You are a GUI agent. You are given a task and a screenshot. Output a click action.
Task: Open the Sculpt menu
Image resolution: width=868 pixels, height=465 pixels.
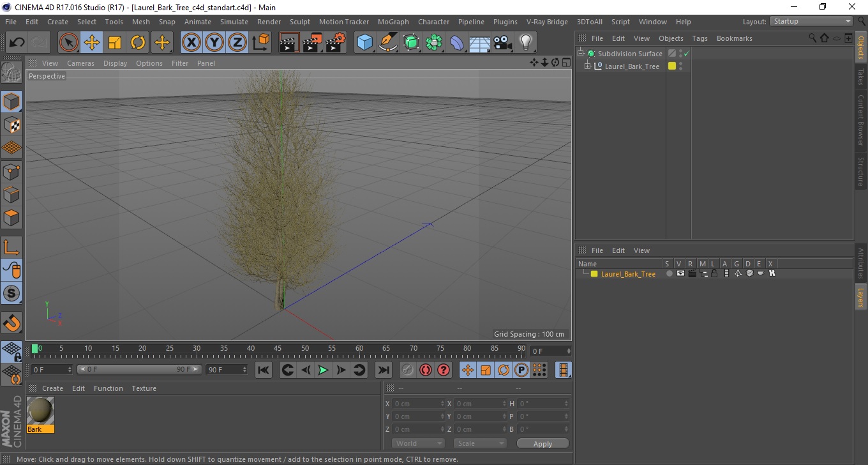[x=300, y=22]
